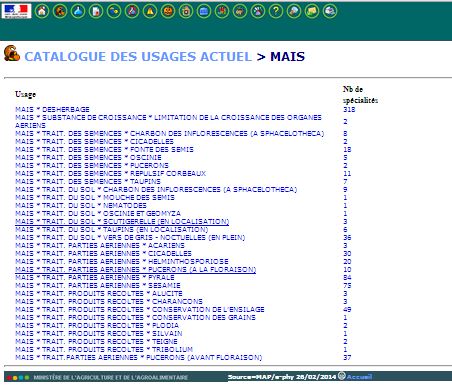
Task: Click the orange pumpkin face icon
Action: tap(168, 11)
